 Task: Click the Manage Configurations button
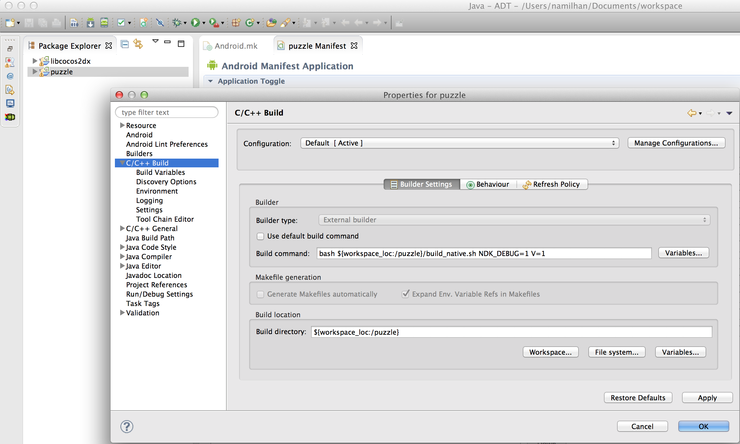[x=676, y=143]
